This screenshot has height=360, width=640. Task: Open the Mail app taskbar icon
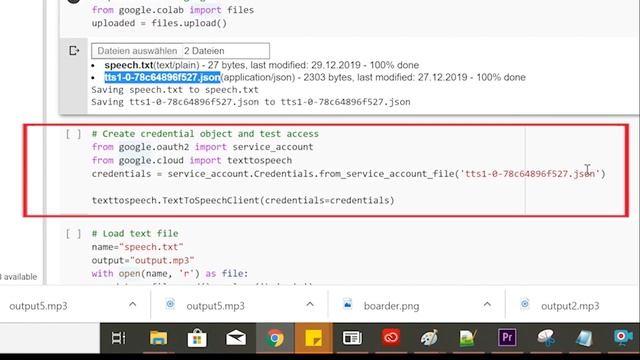tap(236, 338)
